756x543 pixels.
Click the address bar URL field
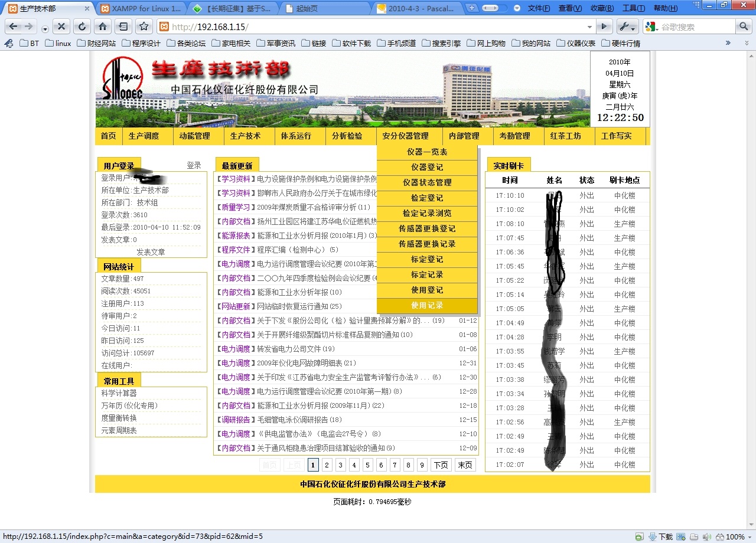pos(376,27)
